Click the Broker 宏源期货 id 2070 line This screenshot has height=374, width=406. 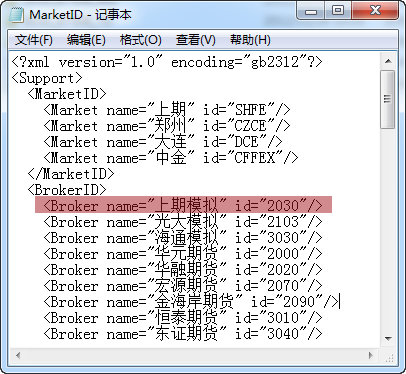[x=183, y=286]
